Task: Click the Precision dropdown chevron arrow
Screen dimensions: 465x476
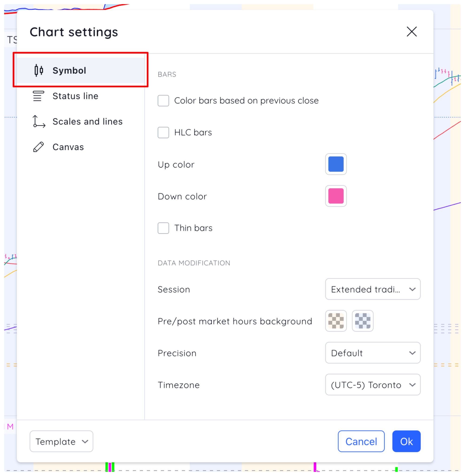Action: pos(412,353)
